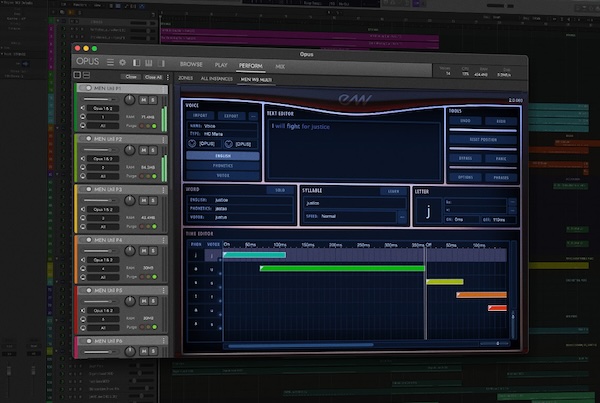Image resolution: width=600 pixels, height=403 pixels.
Task: Open the Zones sub-tab
Action: pos(185,78)
